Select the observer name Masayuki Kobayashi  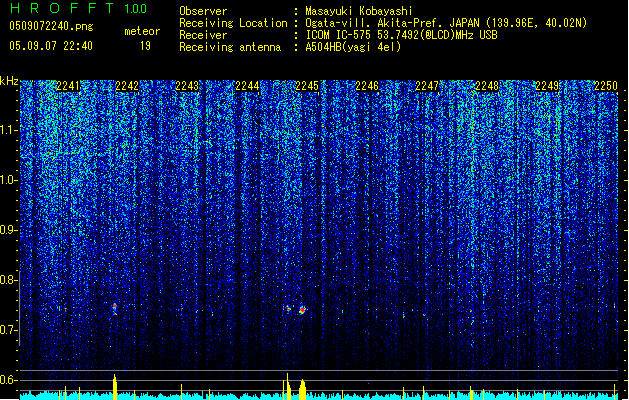pos(359,11)
